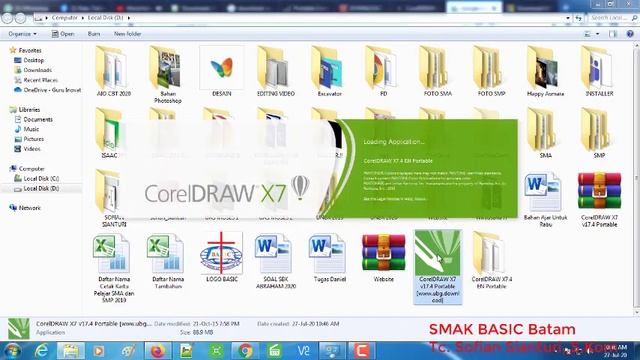This screenshot has height=360, width=640.
Task: Open the Windows Start button
Action: [x=11, y=351]
